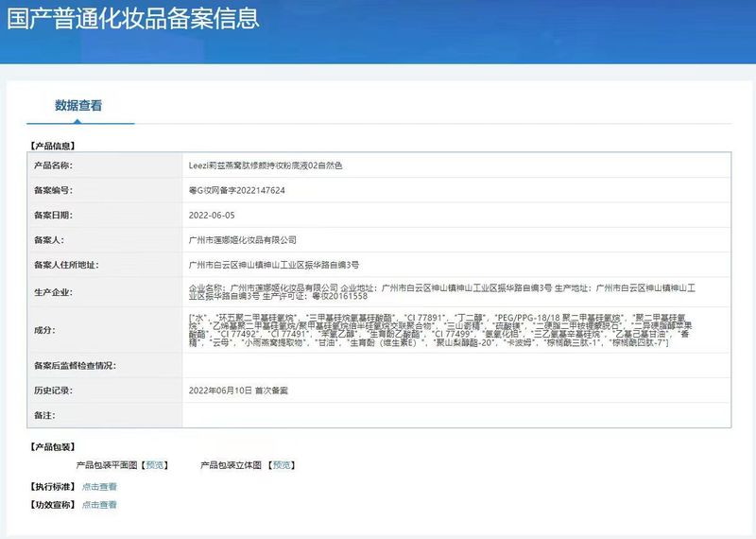
Task: Click the 备注 label cell
Action: pyautogui.click(x=105, y=415)
